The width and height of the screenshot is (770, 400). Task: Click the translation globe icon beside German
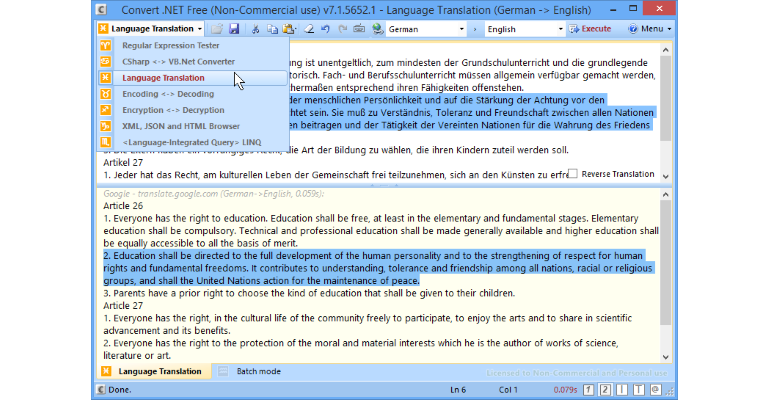(x=377, y=29)
